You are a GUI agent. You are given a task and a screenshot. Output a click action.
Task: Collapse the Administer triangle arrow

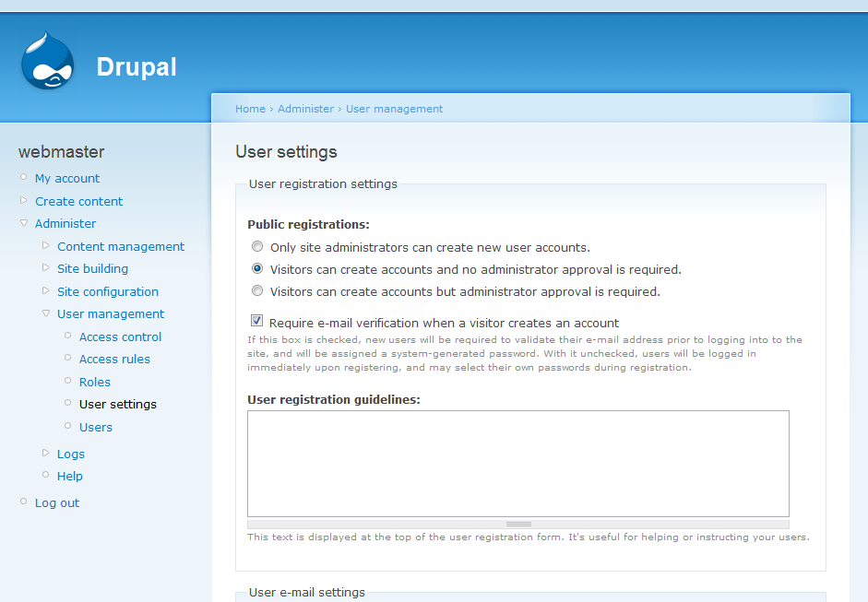(23, 223)
